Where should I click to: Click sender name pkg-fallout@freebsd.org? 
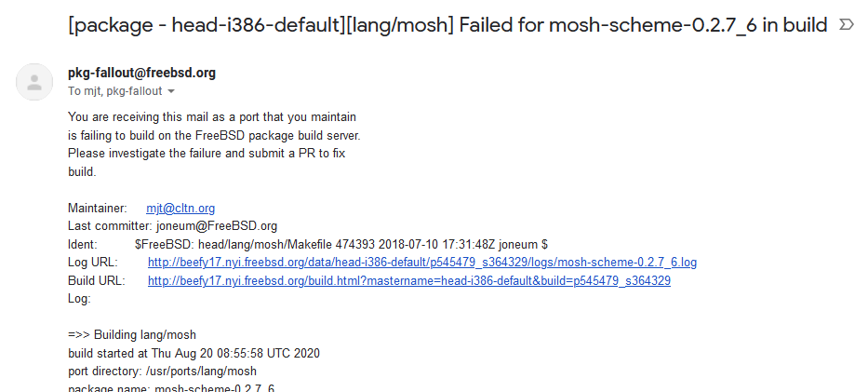(x=141, y=73)
